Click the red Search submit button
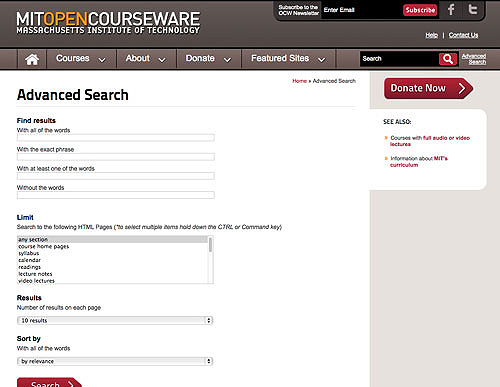This screenshot has width=500, height=387. [x=49, y=383]
